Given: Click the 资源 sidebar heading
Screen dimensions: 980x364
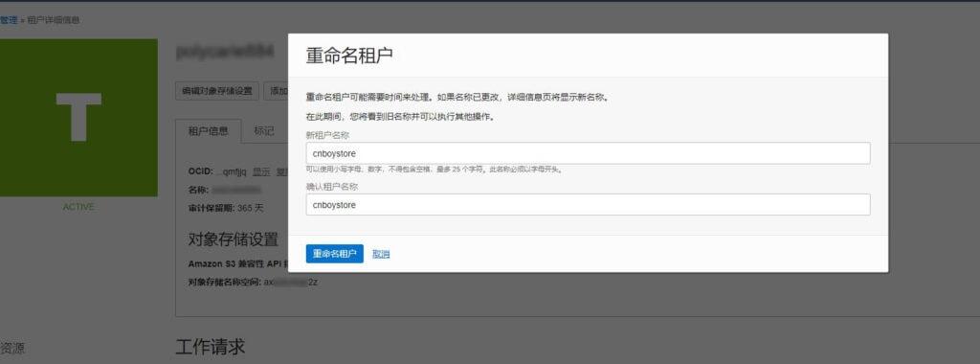Looking at the screenshot, I should (12, 349).
